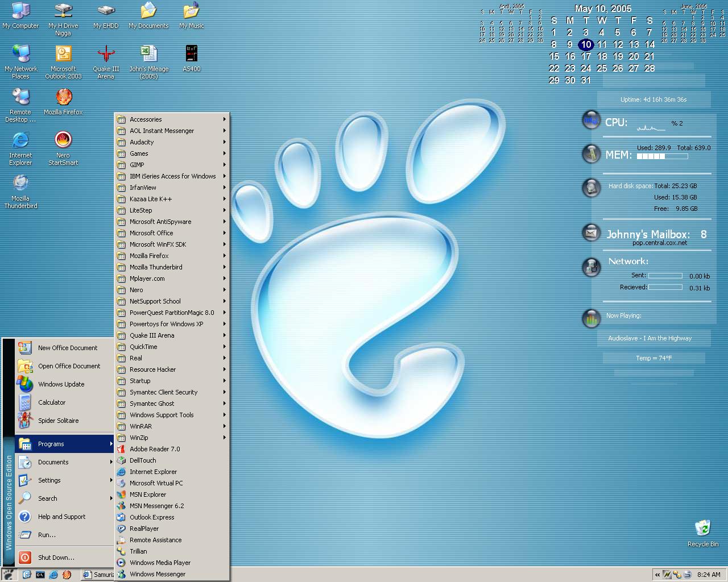The height and width of the screenshot is (582, 728).
Task: Launch Mozilla Thunderbird desktop icon
Action: pos(20,192)
